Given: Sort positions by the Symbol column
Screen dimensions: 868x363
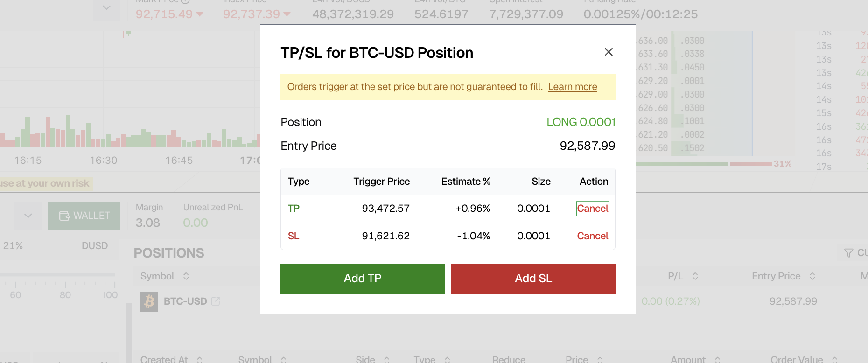Looking at the screenshot, I should pos(186,276).
